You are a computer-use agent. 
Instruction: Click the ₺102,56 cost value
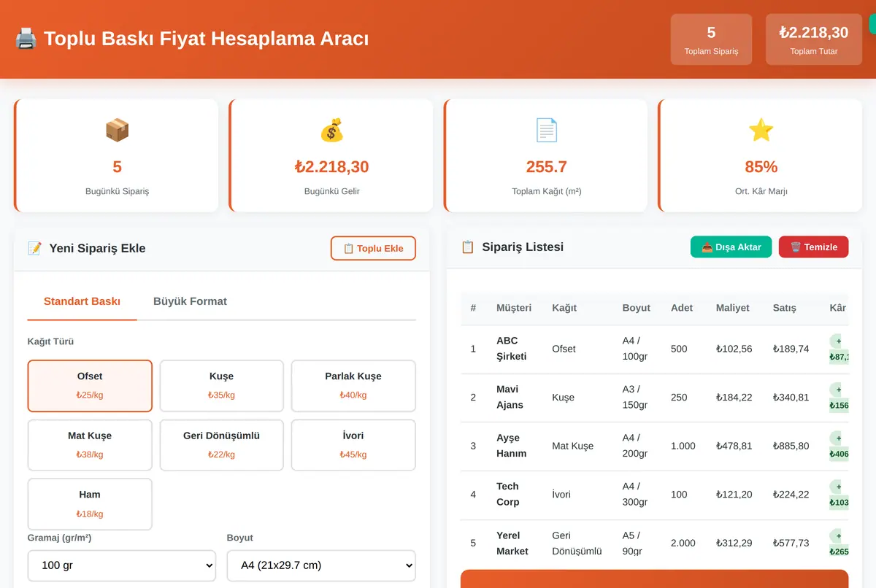(734, 349)
